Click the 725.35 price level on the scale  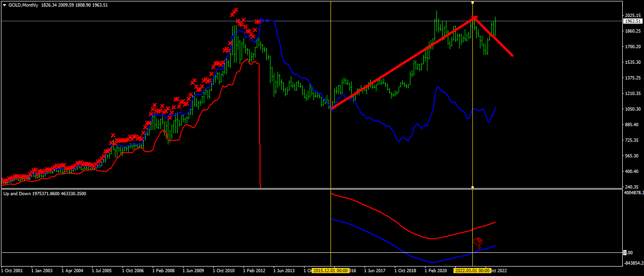coord(632,140)
